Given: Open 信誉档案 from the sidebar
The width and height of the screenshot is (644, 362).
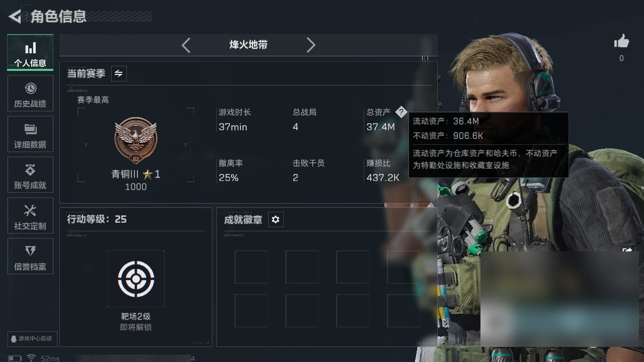Looking at the screenshot, I should [30, 258].
